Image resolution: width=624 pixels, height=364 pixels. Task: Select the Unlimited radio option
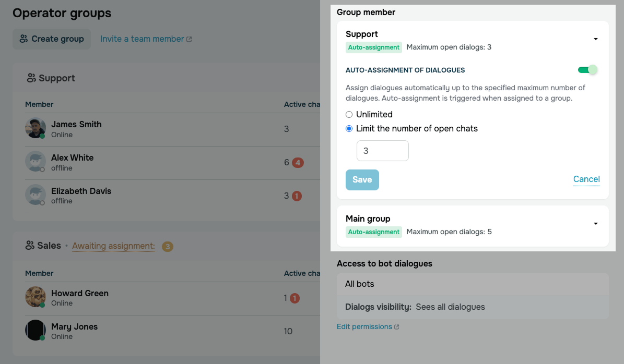click(x=349, y=114)
